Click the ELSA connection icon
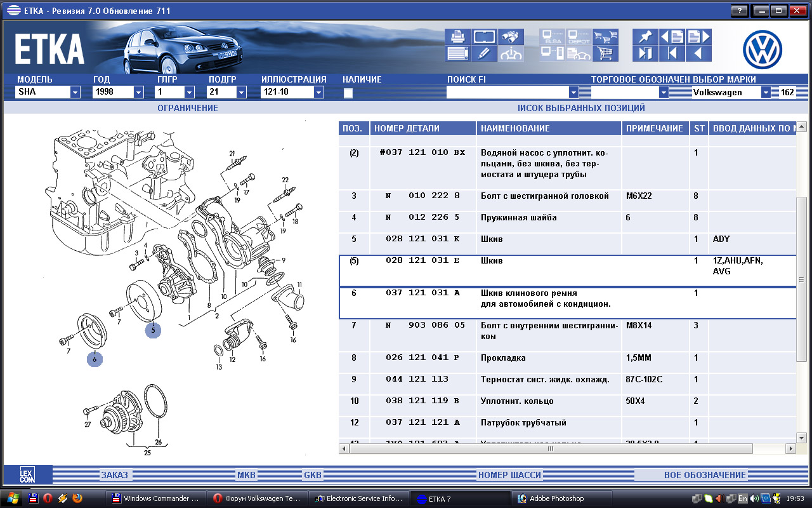This screenshot has width=812, height=508. [553, 37]
